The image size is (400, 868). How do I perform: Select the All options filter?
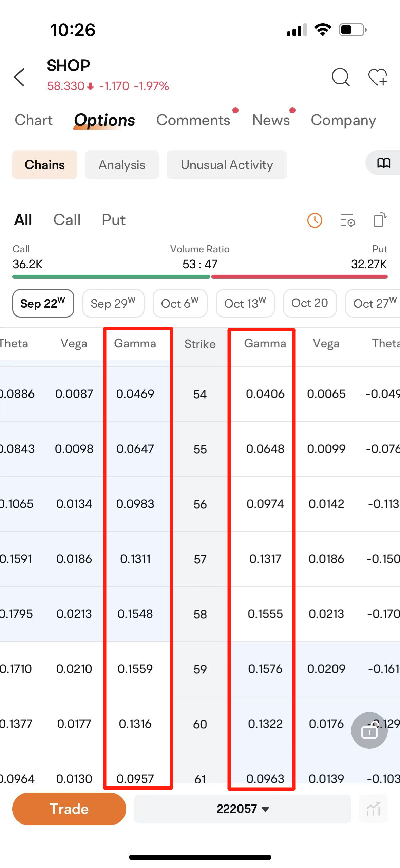23,220
